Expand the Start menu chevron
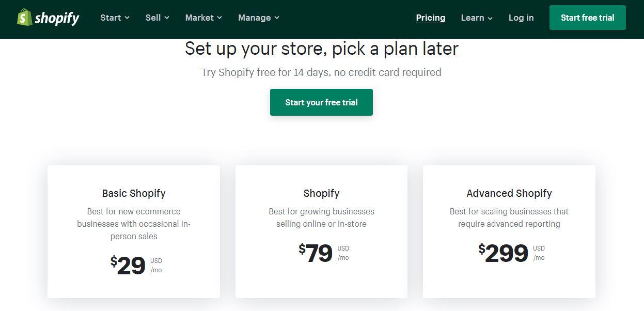This screenshot has height=311, width=644. [127, 18]
